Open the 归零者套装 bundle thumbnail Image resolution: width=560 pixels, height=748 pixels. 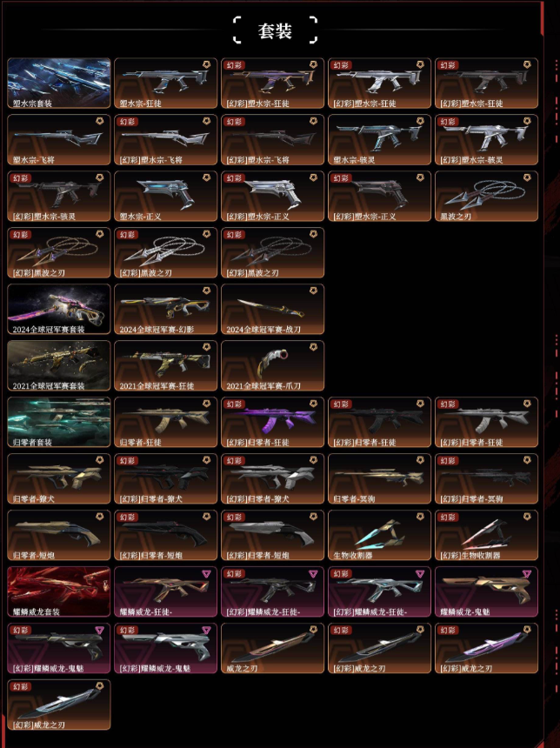[58, 422]
